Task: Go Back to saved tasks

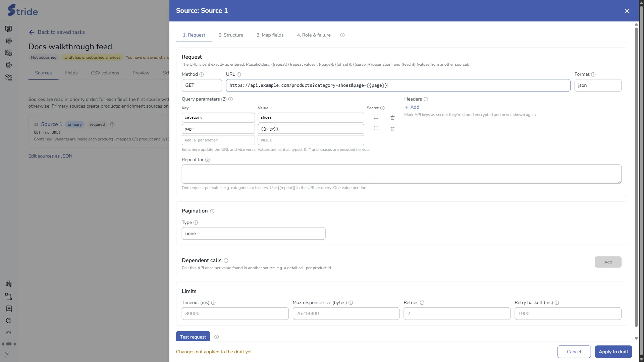Action: click(x=57, y=32)
